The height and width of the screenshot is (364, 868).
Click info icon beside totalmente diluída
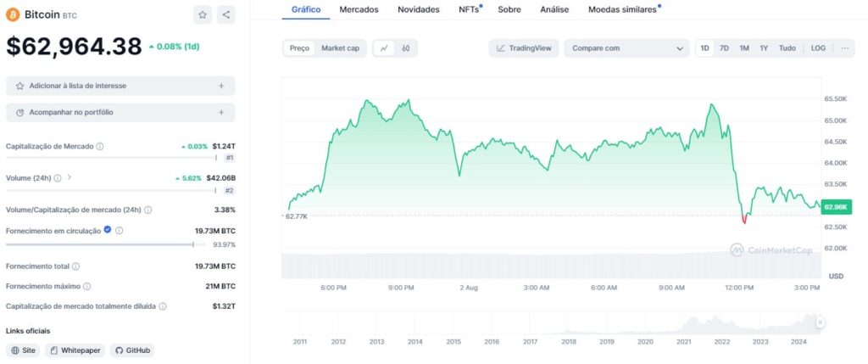tap(163, 306)
